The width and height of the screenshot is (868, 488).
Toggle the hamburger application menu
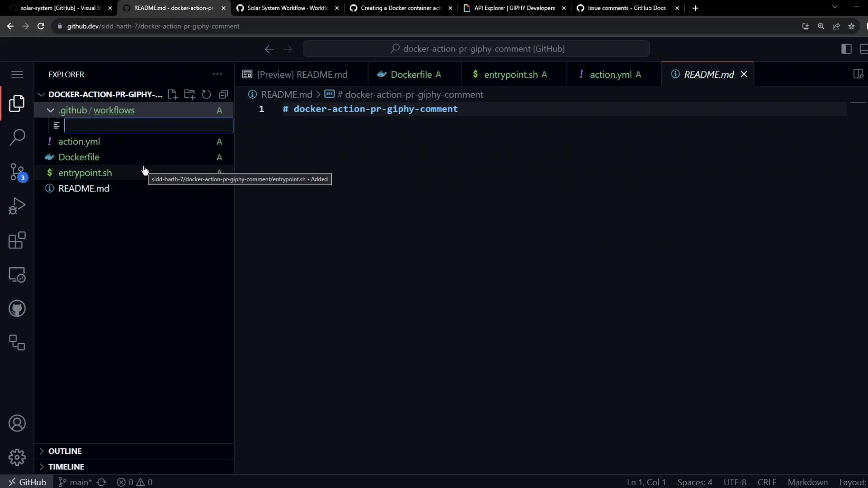pyautogui.click(x=17, y=74)
